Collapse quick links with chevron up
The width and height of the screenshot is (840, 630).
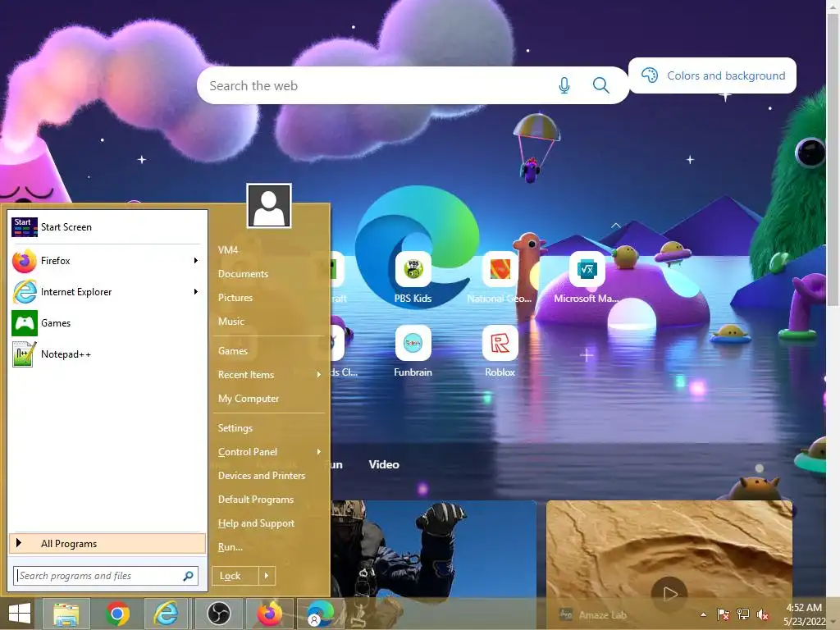tap(615, 226)
